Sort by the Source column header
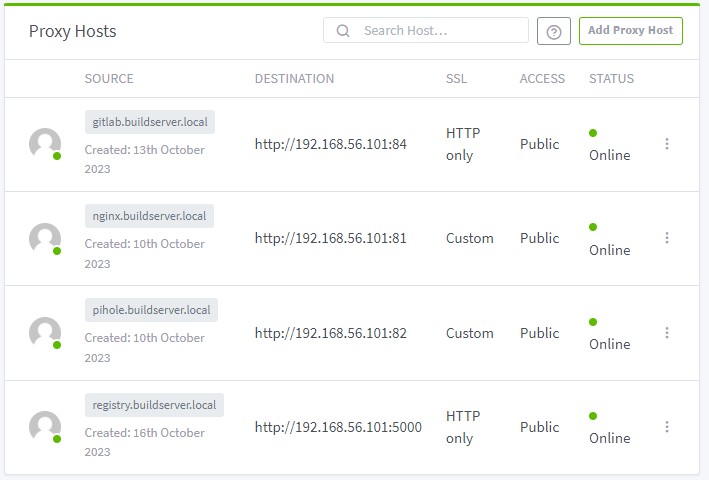Image resolution: width=709 pixels, height=480 pixels. [x=109, y=79]
